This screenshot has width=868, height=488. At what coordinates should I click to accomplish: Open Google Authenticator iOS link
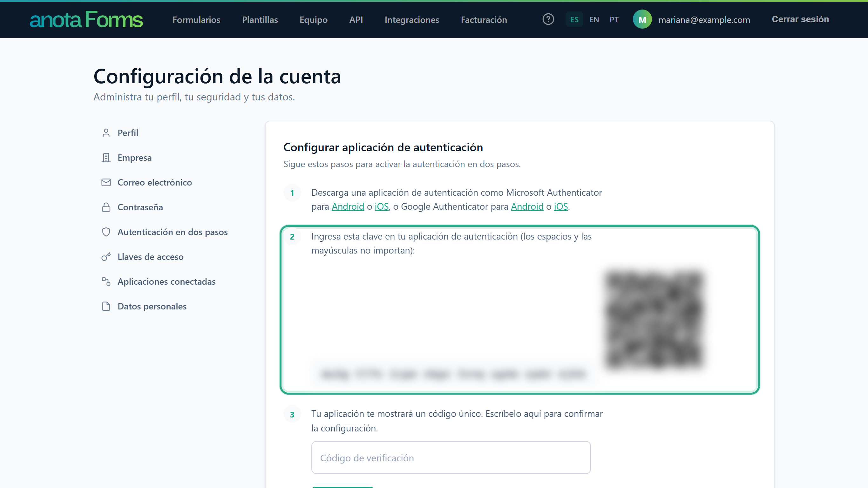[x=561, y=206]
